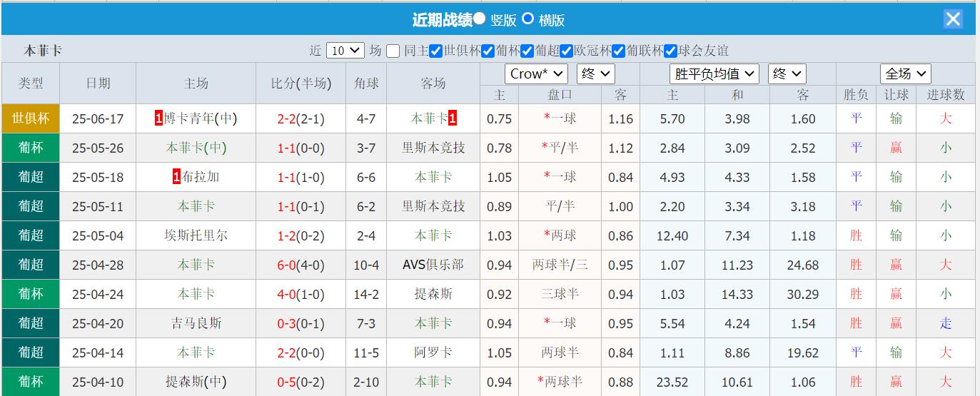Open the recent matches count dropdown showing 10
The image size is (980, 396).
click(x=345, y=51)
